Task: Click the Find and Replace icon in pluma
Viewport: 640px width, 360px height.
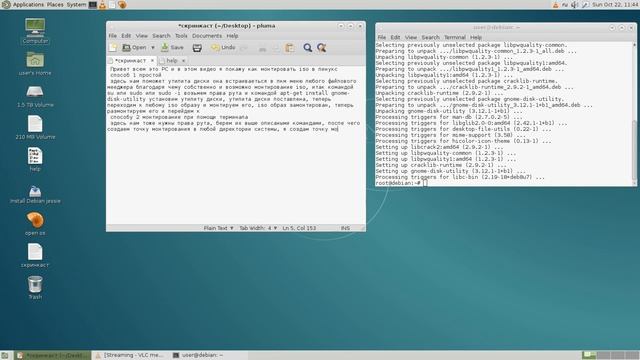Action: point(322,48)
